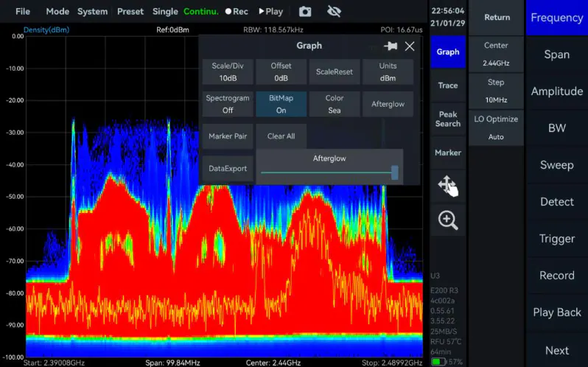The width and height of the screenshot is (588, 367).
Task: Click the Marker Pair button
Action: [228, 136]
